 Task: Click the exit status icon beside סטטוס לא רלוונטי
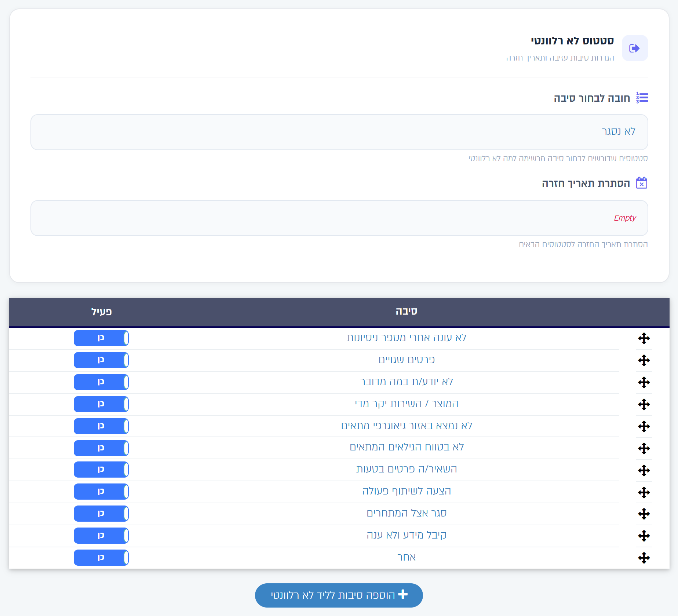(x=635, y=48)
